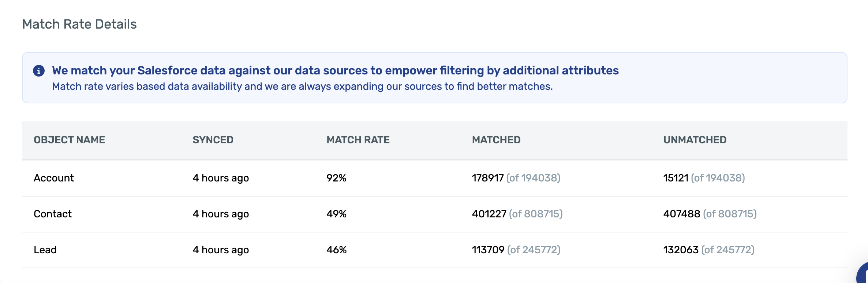Click unmatched count 407488 for Contact

point(682,214)
